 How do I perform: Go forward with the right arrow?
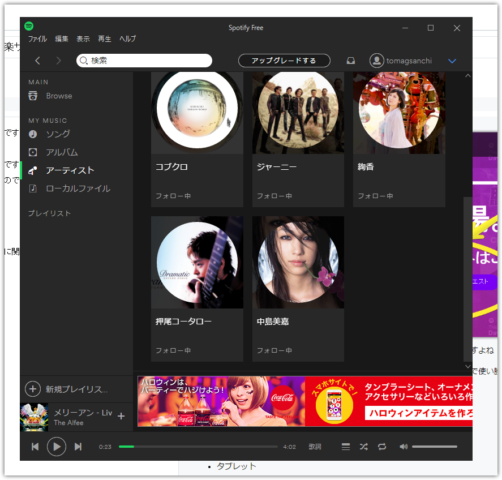click(x=59, y=61)
